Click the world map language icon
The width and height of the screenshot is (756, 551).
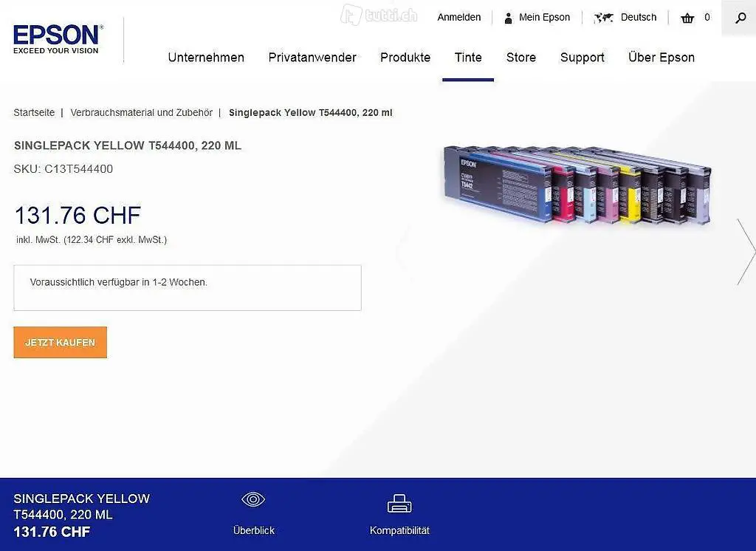click(603, 18)
